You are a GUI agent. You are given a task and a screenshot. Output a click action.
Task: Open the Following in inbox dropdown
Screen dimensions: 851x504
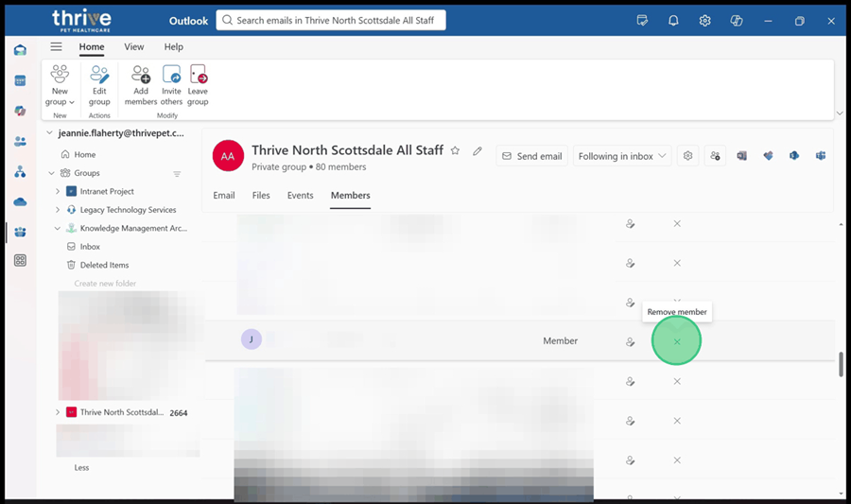tap(622, 156)
